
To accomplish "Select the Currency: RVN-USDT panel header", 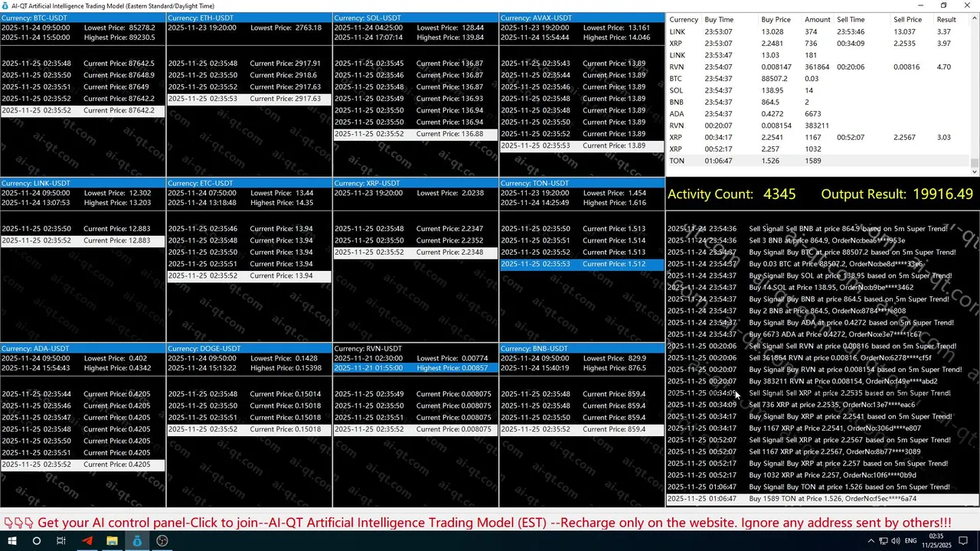I will click(416, 348).
